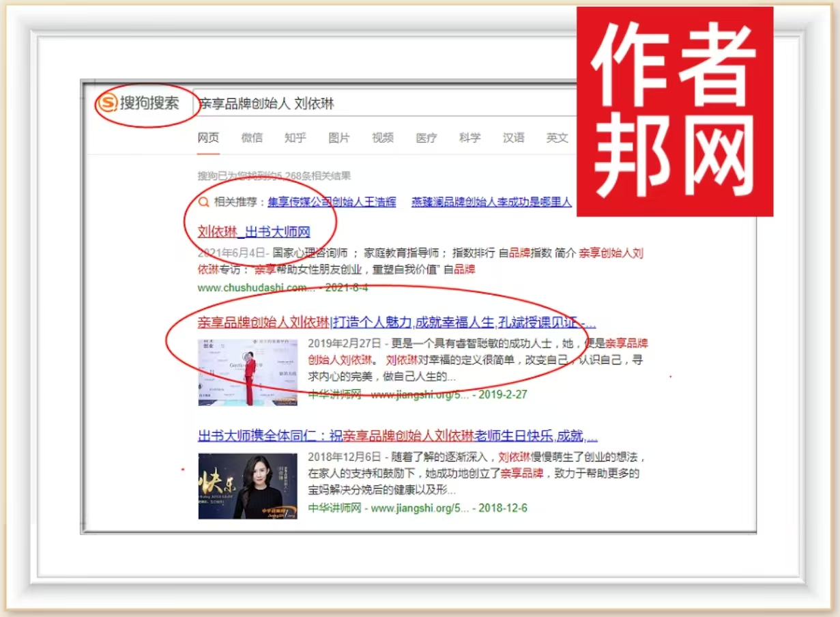
Task: Click the dark birthday poster thumbnail
Action: pos(248,486)
